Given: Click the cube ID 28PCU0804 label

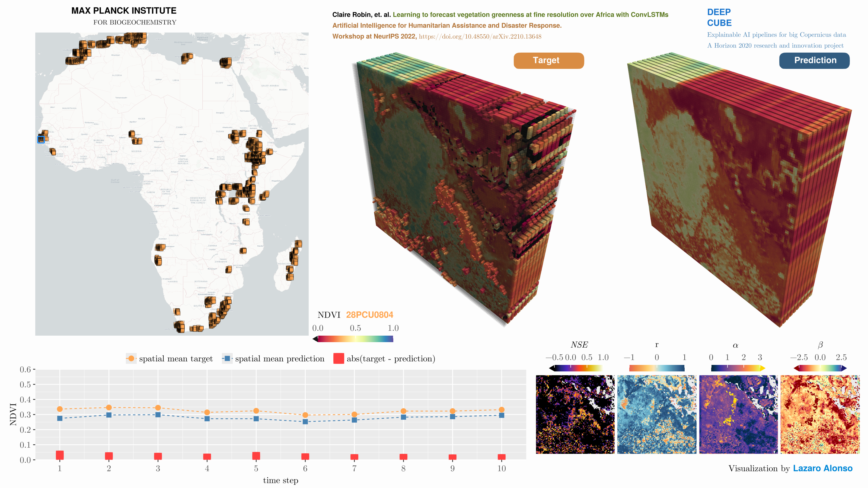Looking at the screenshot, I should (x=369, y=314).
